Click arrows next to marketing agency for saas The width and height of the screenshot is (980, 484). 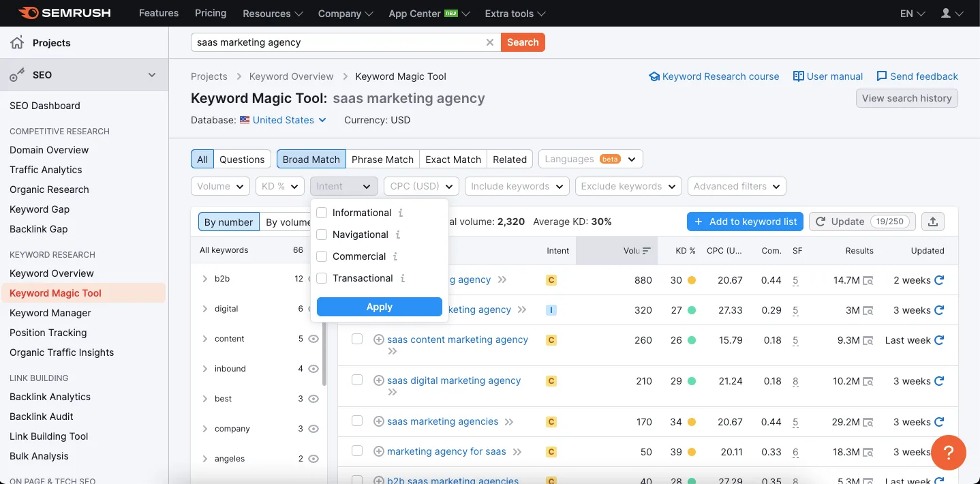(517, 452)
